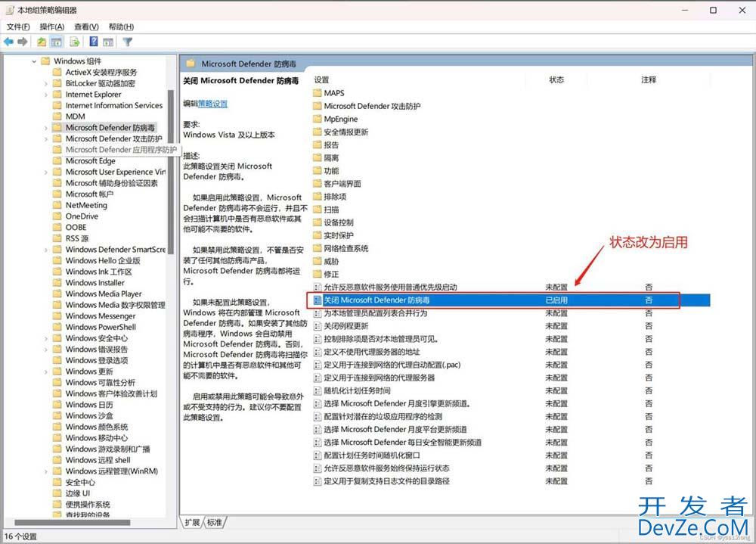The height and width of the screenshot is (544, 756).
Task: Select Windows PowerShell in the tree
Action: click(101, 328)
